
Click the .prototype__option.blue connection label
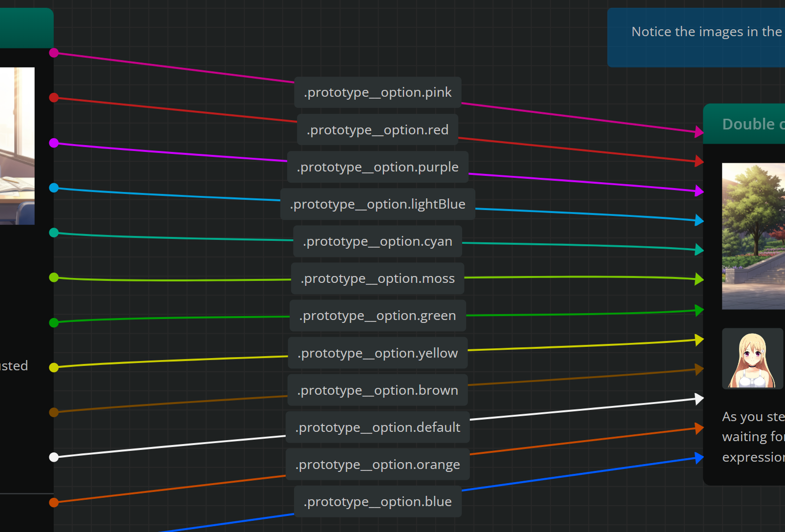[x=378, y=502]
